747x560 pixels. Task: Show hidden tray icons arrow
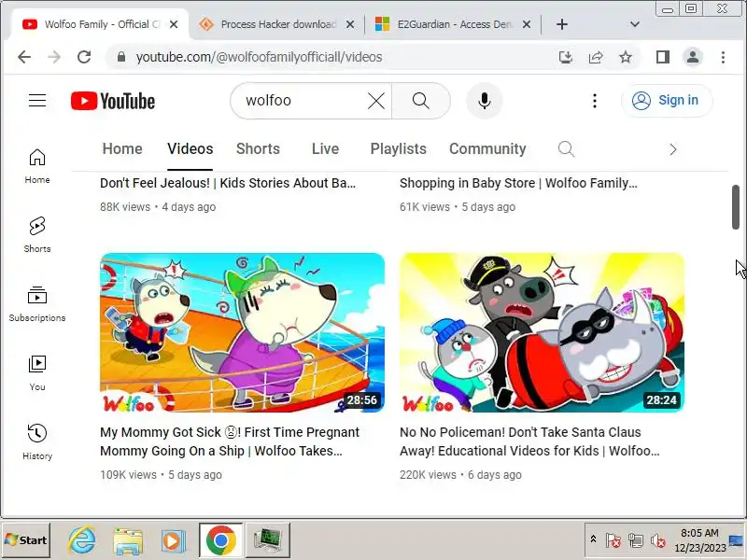(x=593, y=539)
